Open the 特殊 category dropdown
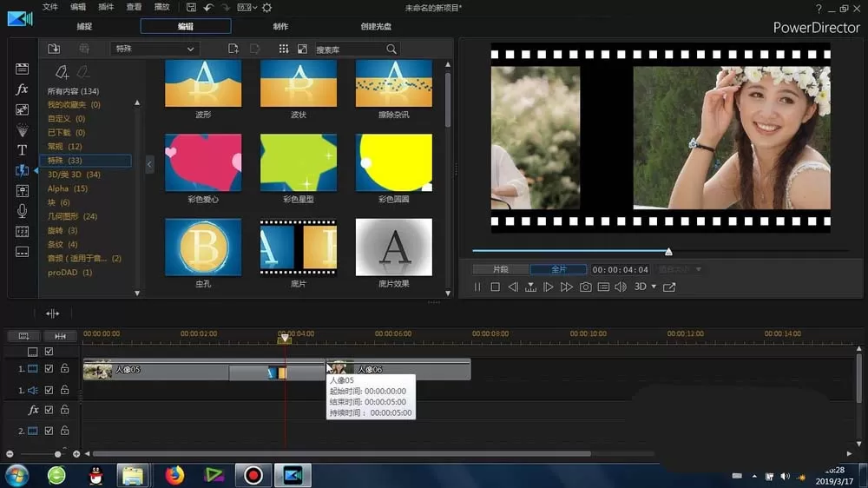This screenshot has height=488, width=868. tap(155, 49)
